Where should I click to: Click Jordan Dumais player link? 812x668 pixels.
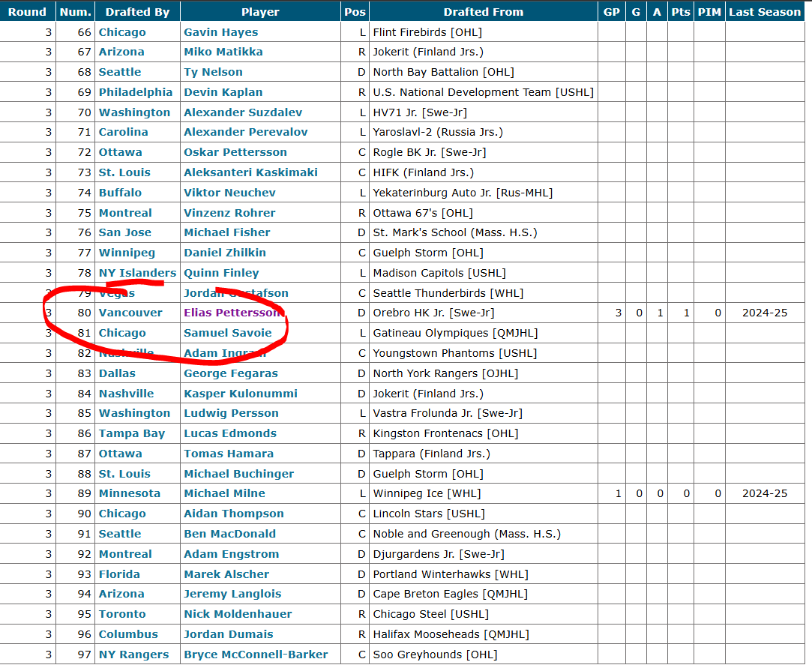tap(229, 634)
